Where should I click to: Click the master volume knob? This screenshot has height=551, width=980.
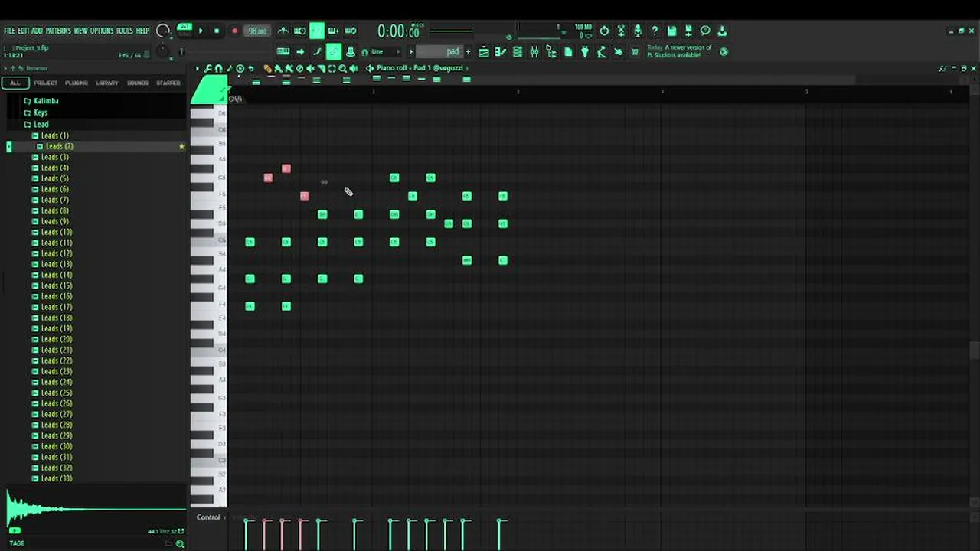tap(163, 31)
